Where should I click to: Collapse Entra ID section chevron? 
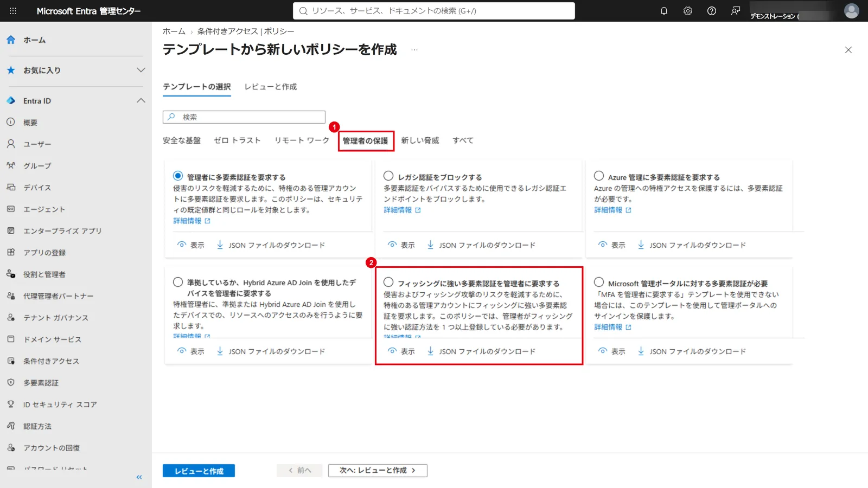click(141, 100)
